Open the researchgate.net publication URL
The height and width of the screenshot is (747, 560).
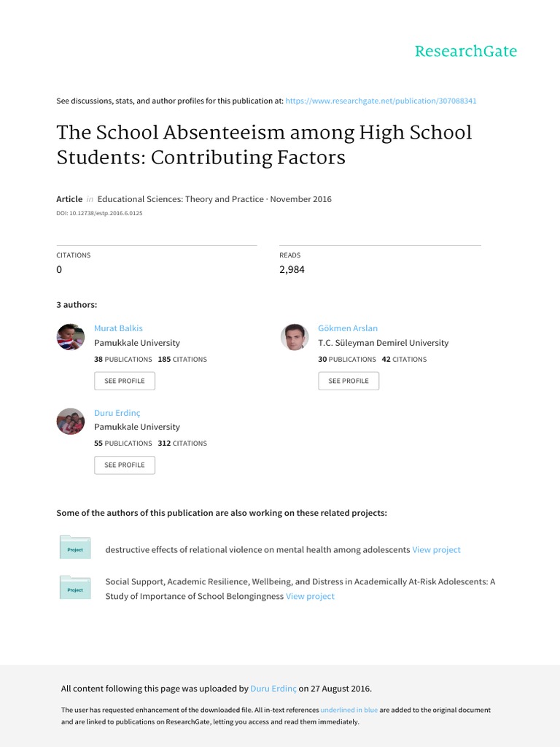(x=381, y=101)
